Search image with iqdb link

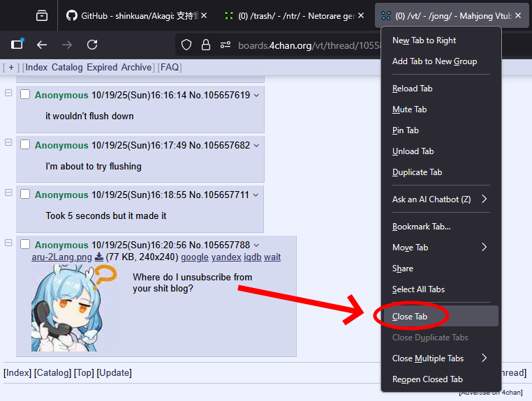tap(253, 257)
